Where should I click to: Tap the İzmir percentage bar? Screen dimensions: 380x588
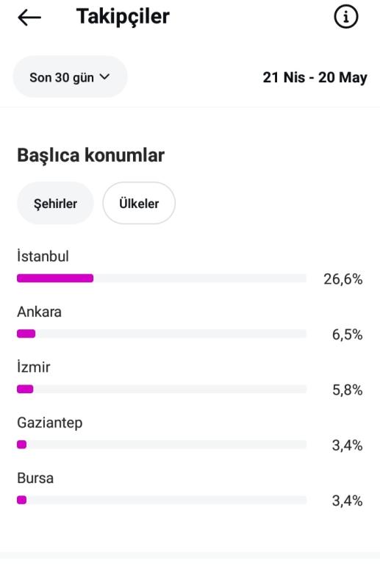point(162,390)
